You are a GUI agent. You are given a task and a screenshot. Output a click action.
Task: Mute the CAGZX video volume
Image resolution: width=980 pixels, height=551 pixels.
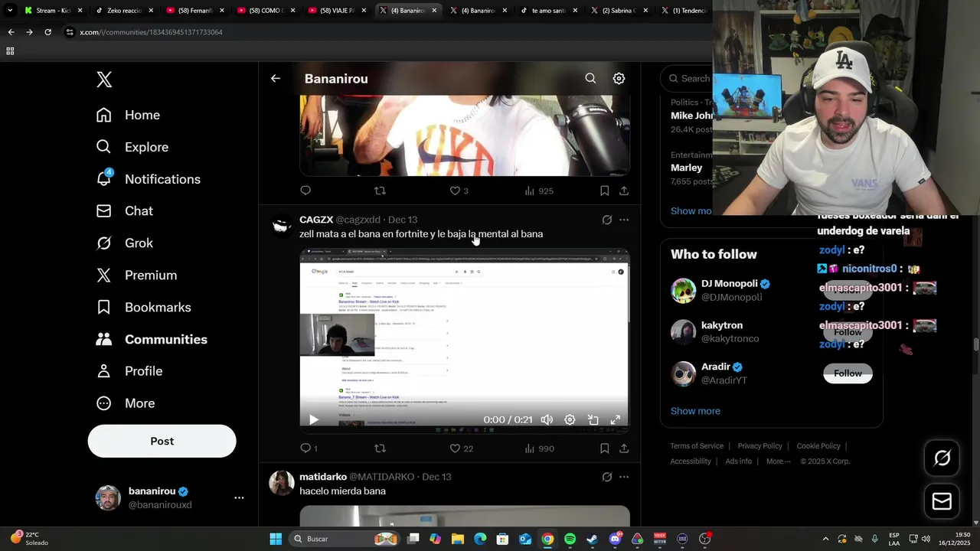(547, 419)
